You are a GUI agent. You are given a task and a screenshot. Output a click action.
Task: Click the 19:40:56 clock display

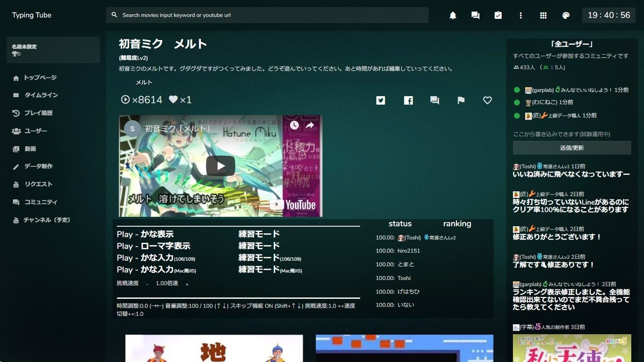click(609, 15)
